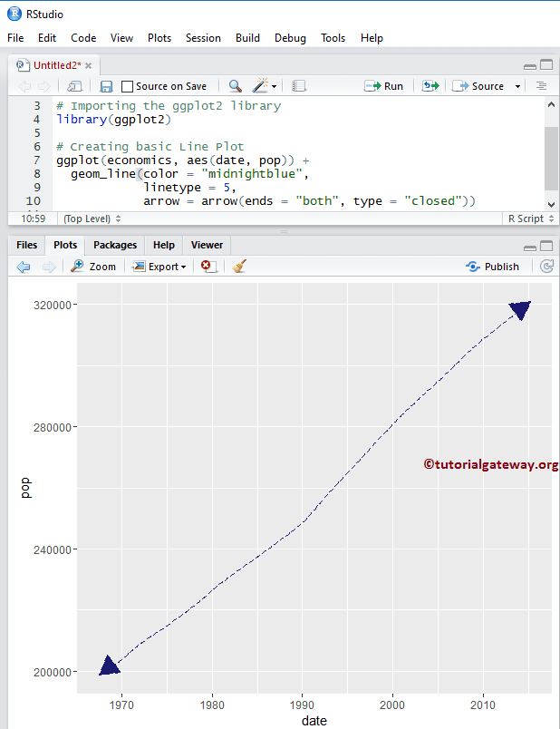Image resolution: width=560 pixels, height=729 pixels.
Task: Click the Source button
Action: 478,86
